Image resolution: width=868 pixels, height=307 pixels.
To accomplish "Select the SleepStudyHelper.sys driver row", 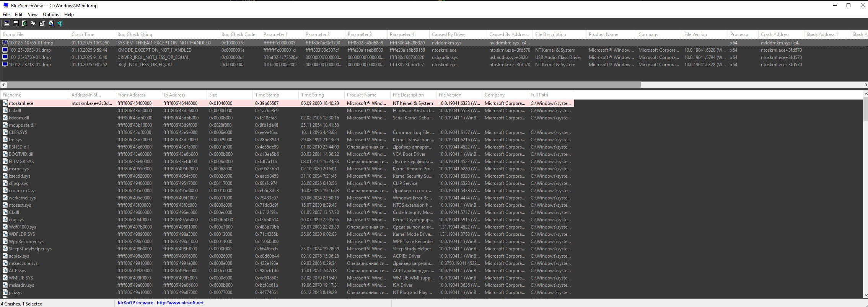I will pyautogui.click(x=287, y=248).
